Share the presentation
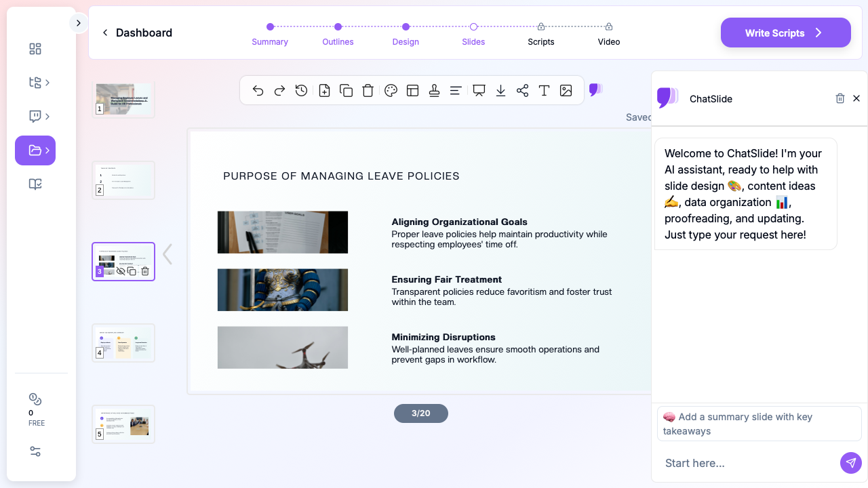 pos(522,90)
